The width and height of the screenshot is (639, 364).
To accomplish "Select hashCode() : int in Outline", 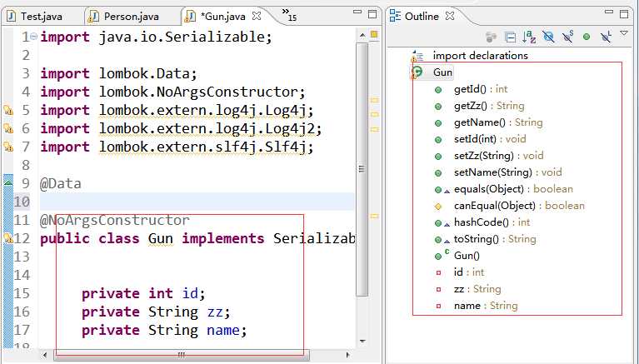I will tap(492, 222).
